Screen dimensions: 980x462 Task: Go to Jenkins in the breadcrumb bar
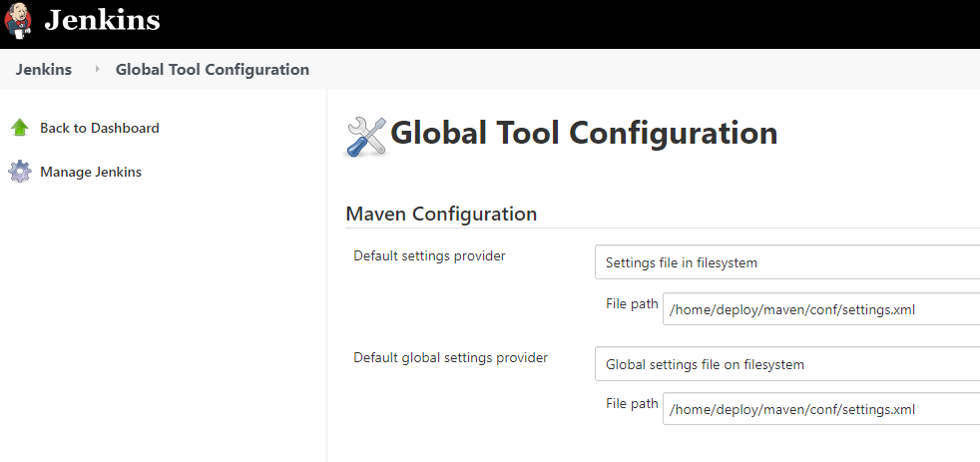(44, 70)
